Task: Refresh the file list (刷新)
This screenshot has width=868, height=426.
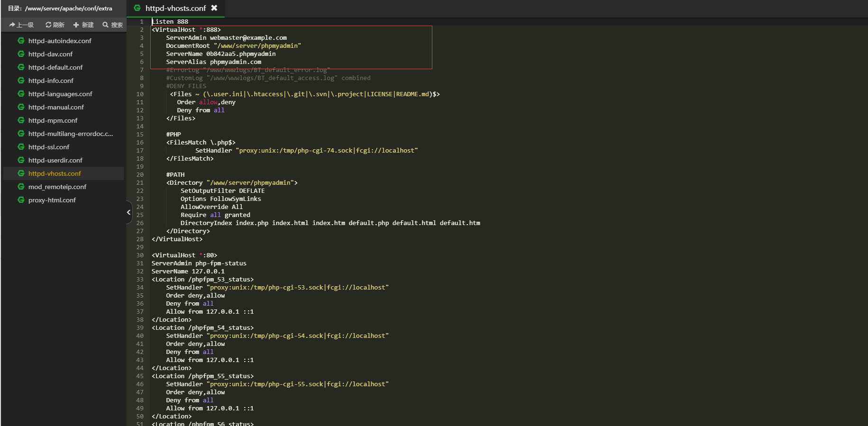Action: coord(55,25)
